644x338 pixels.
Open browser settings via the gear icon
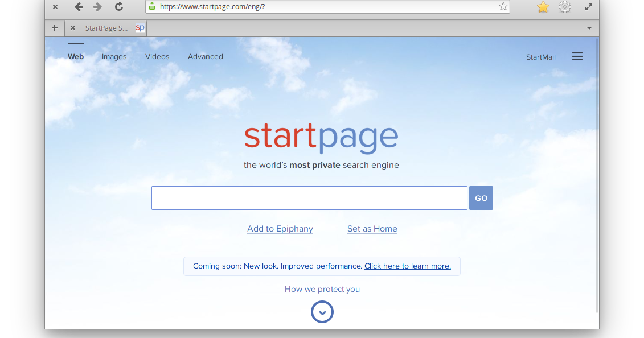[x=564, y=7]
